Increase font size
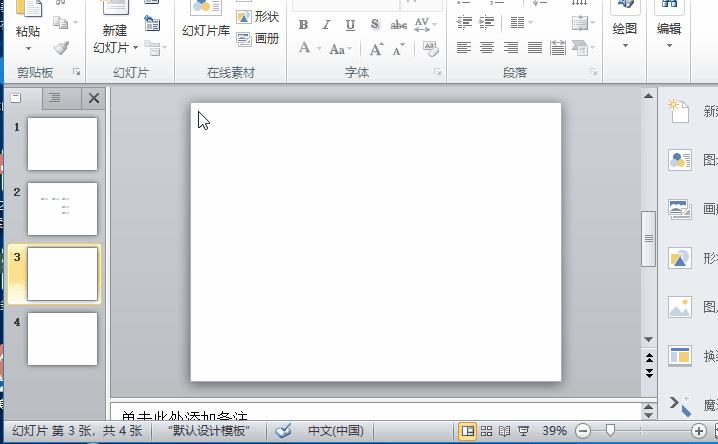Screen dimensions: 718x444 [x=376, y=49]
